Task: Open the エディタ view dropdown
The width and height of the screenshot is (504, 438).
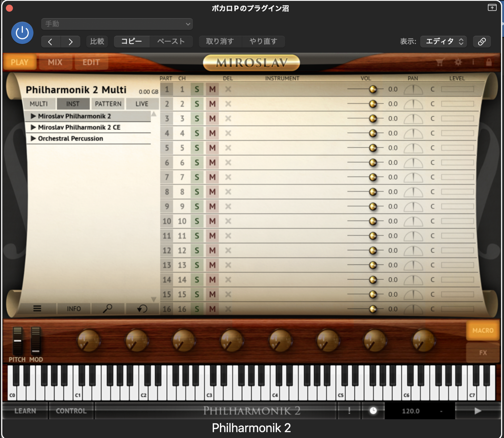Action: coord(444,42)
